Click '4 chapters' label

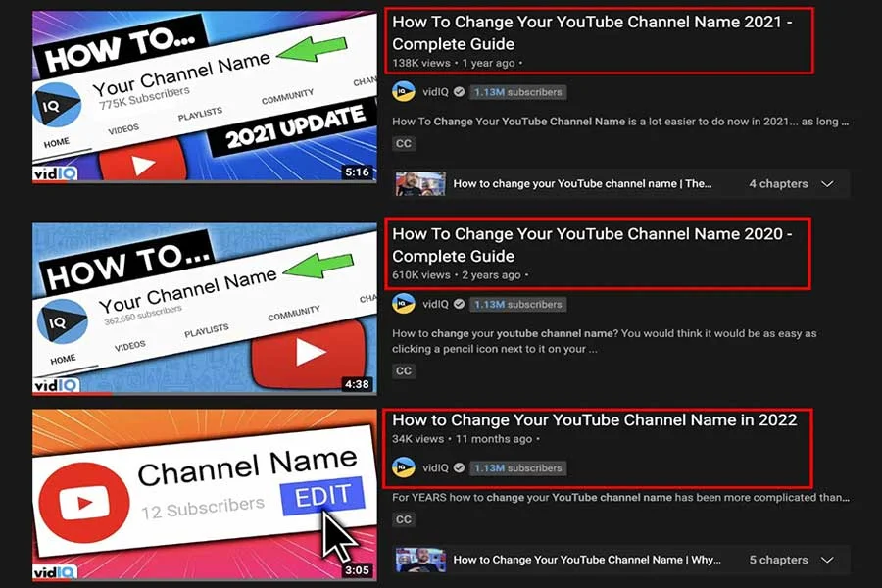click(778, 184)
